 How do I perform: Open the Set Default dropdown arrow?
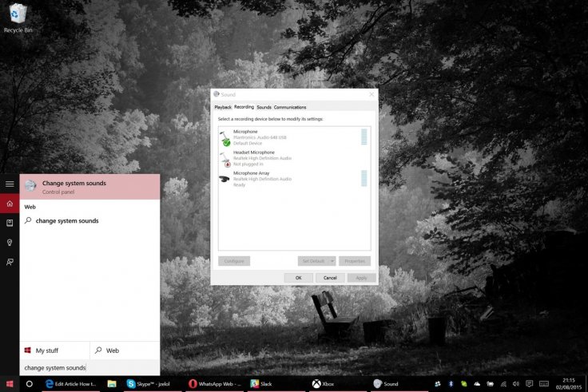point(332,261)
